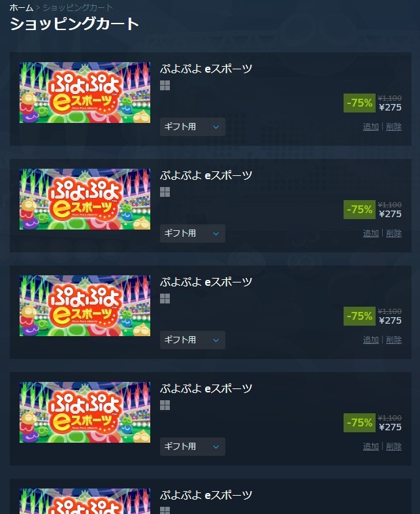Expand the fourth item's ギフト用 dropdown
420x514 pixels.
pos(193,447)
